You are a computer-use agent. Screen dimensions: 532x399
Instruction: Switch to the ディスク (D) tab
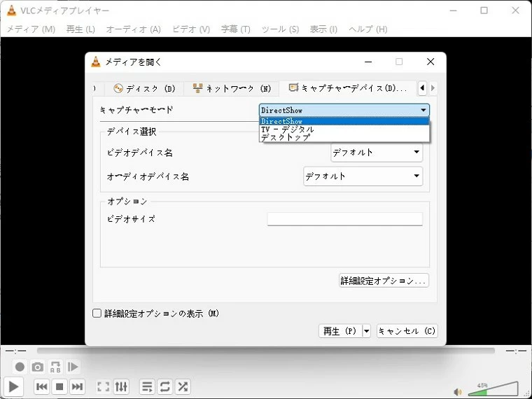pyautogui.click(x=144, y=89)
